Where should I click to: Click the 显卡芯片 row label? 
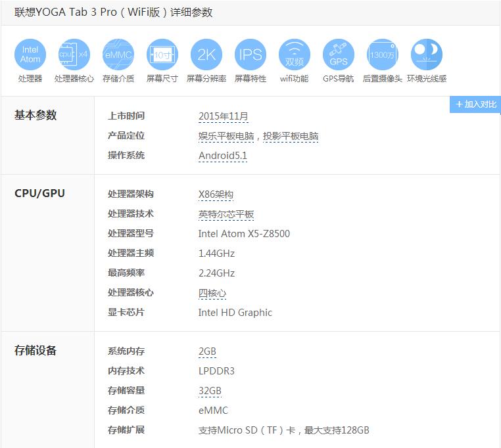tap(126, 313)
